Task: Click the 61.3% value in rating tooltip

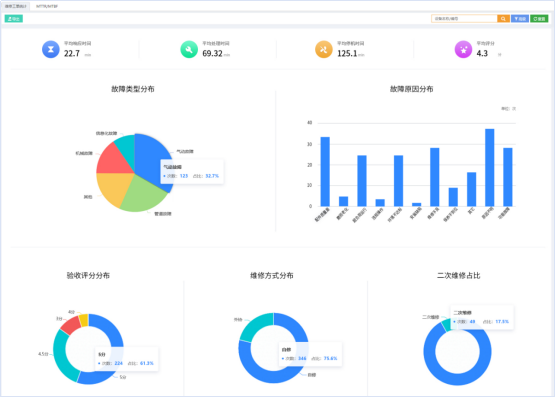Action: tap(147, 363)
